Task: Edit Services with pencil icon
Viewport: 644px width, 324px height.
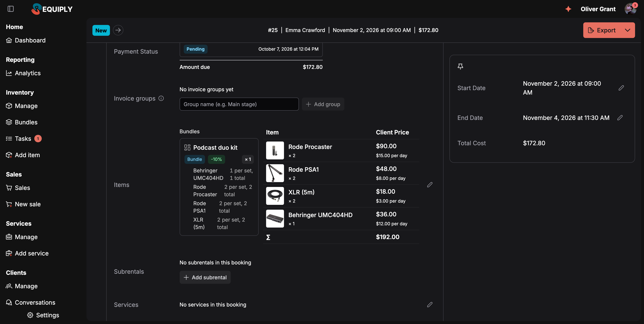Action: [x=430, y=304]
